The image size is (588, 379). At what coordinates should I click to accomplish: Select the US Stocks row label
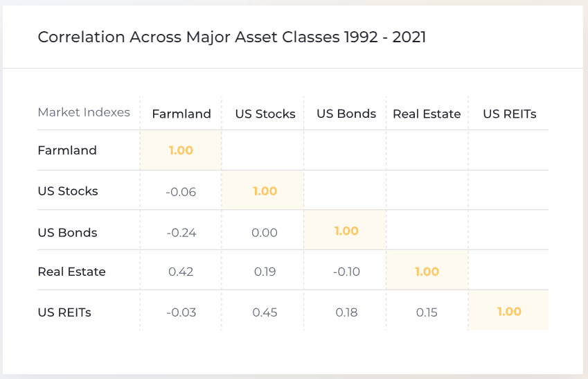pyautogui.click(x=68, y=191)
